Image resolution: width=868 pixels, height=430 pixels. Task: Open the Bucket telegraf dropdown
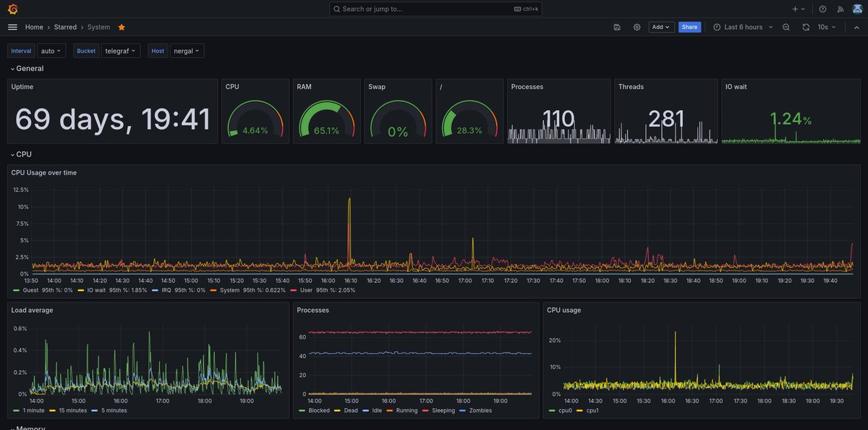tap(120, 51)
